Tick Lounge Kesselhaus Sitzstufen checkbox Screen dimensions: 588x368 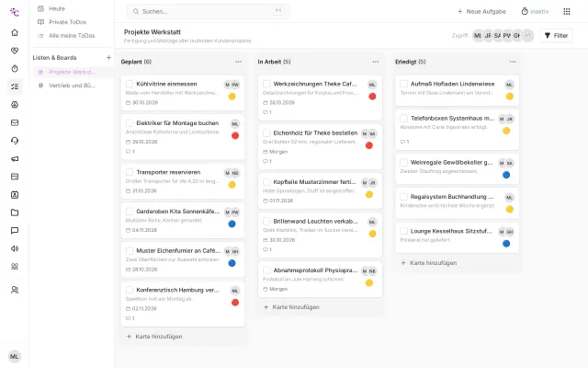[404, 231]
